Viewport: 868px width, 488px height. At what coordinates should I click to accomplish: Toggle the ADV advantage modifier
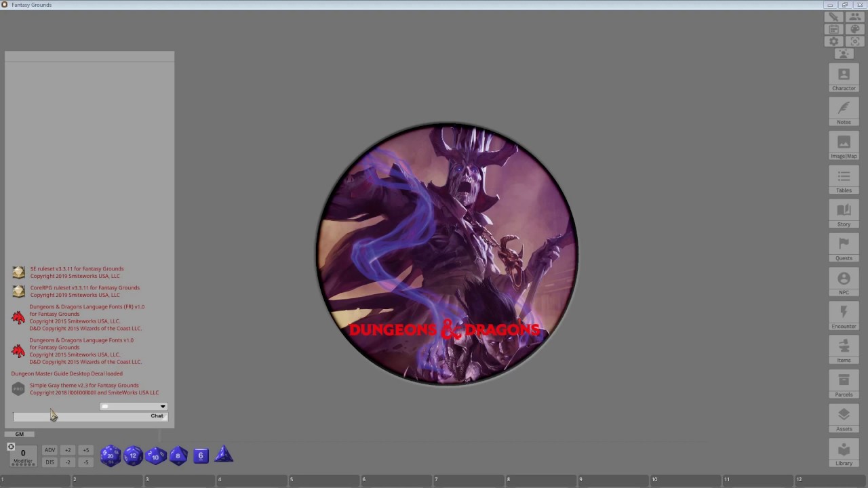tap(50, 450)
